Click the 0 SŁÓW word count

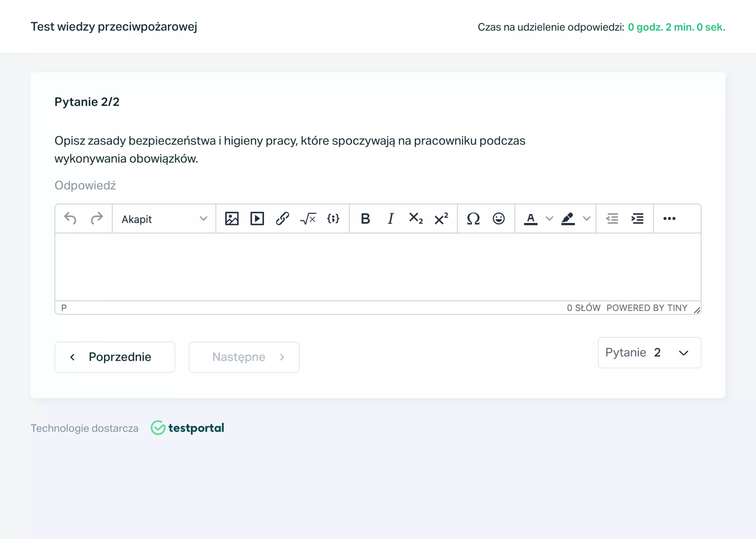584,308
